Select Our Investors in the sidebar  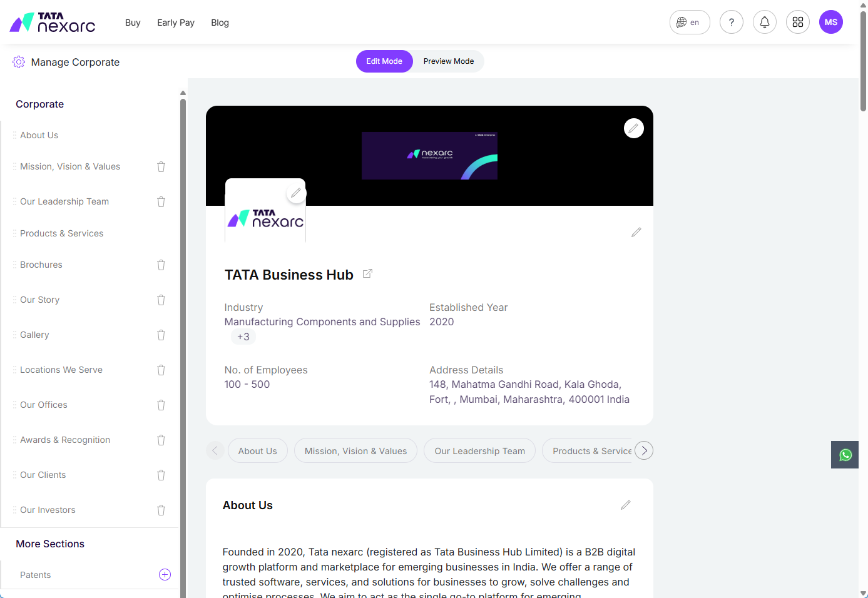pos(48,510)
